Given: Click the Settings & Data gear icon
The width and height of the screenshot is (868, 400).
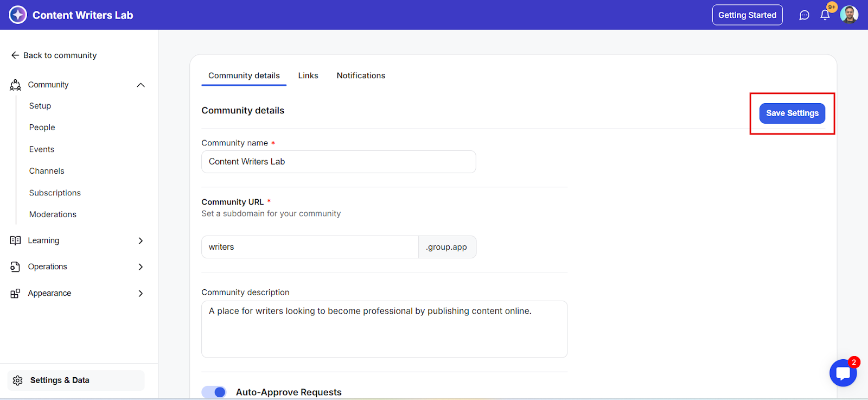Looking at the screenshot, I should click(x=18, y=380).
